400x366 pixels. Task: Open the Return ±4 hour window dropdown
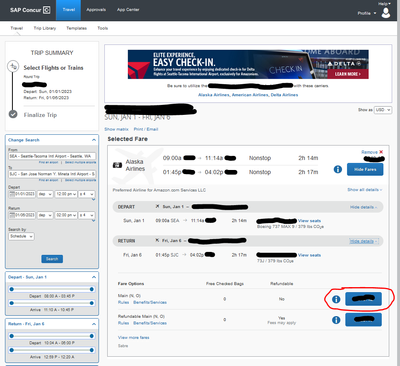(86, 215)
